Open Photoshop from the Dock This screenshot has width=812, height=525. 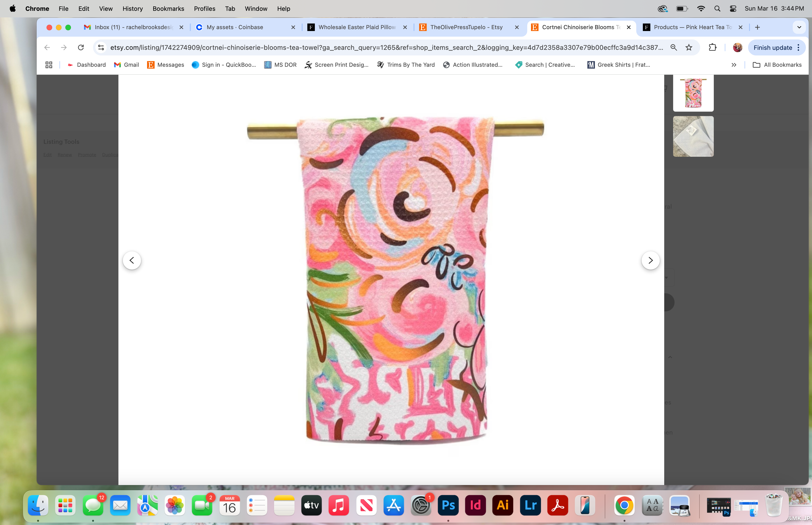[x=448, y=505]
